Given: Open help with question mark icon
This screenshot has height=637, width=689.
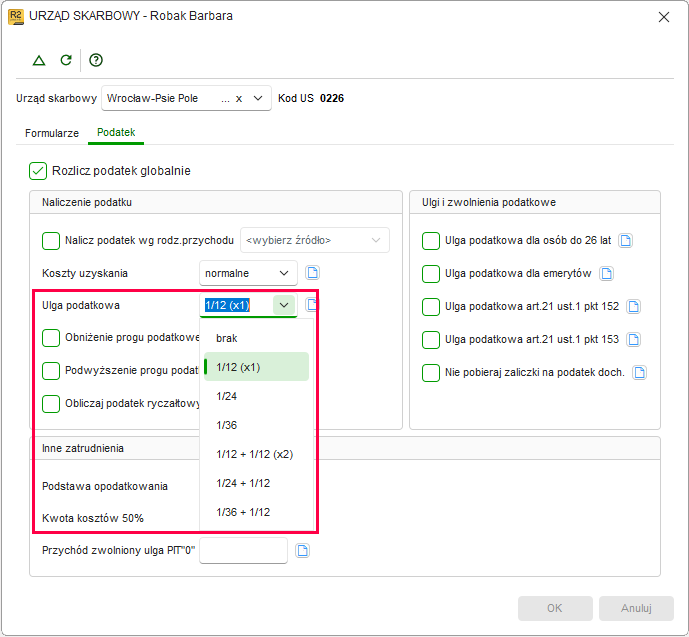Looking at the screenshot, I should pyautogui.click(x=96, y=60).
